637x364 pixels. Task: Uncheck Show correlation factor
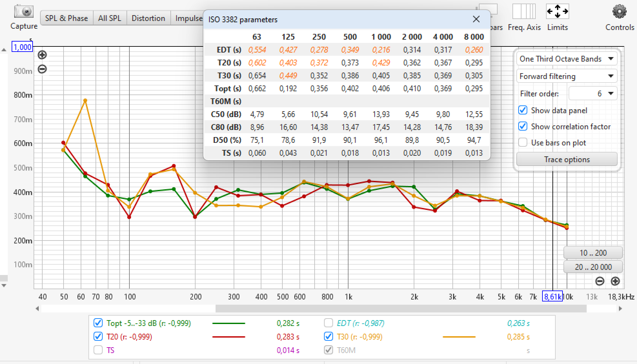(523, 126)
